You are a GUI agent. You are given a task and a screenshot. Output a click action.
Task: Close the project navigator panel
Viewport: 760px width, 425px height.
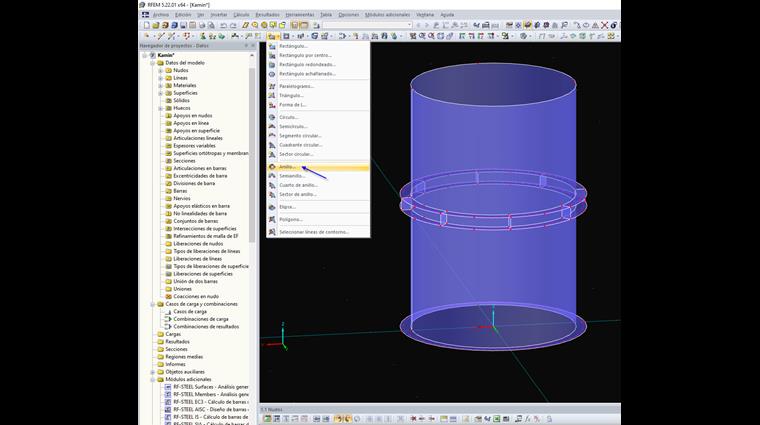[x=253, y=46]
